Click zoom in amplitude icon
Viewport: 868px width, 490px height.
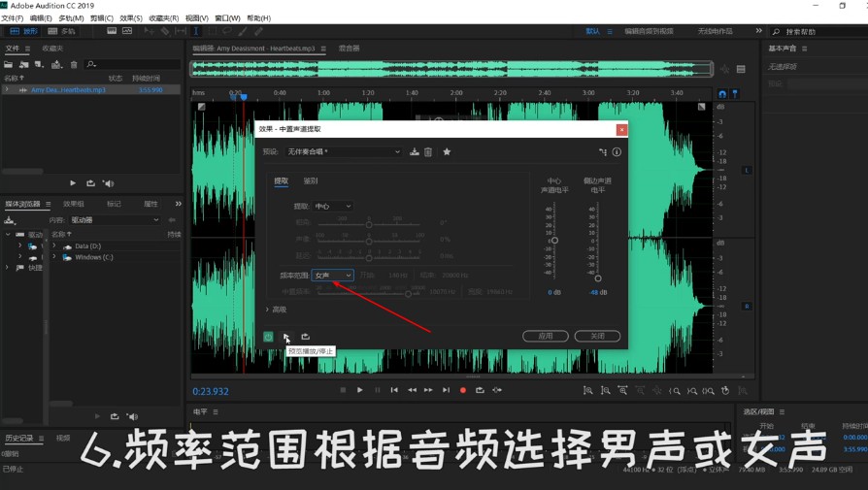(588, 390)
